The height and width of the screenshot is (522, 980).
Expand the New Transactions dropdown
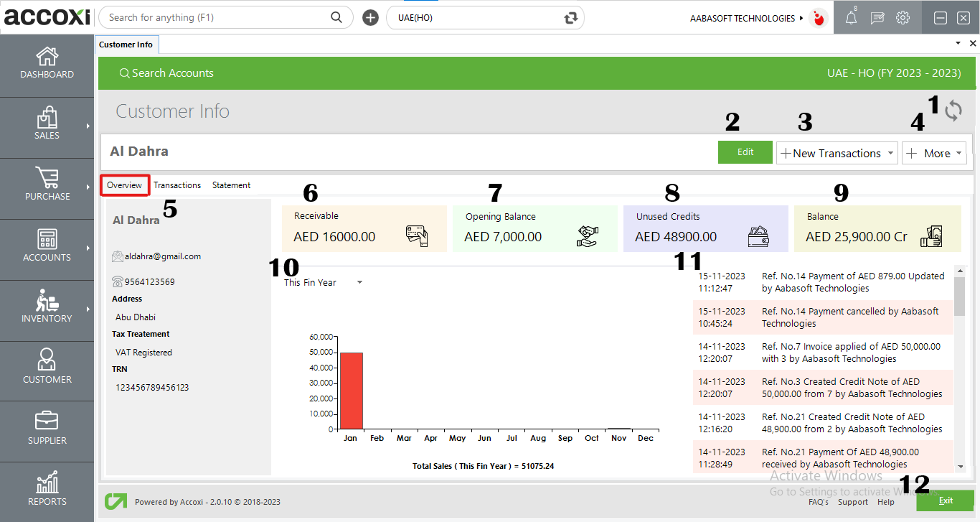837,153
